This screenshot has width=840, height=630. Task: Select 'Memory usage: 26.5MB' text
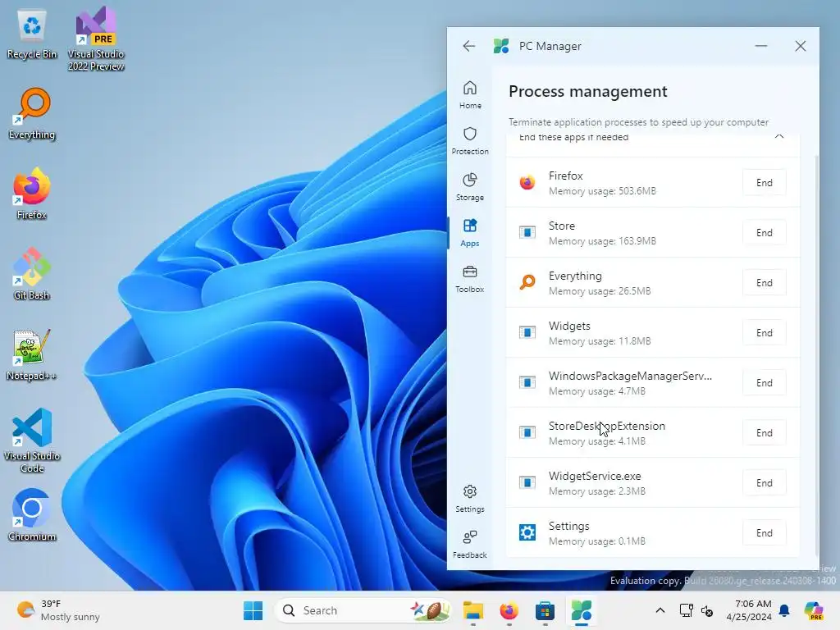coord(600,291)
